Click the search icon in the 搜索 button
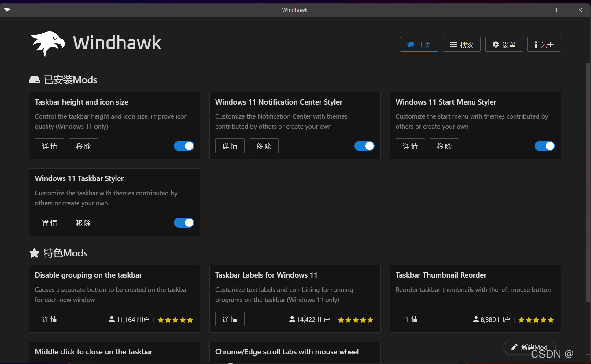This screenshot has height=364, width=591. (x=453, y=44)
